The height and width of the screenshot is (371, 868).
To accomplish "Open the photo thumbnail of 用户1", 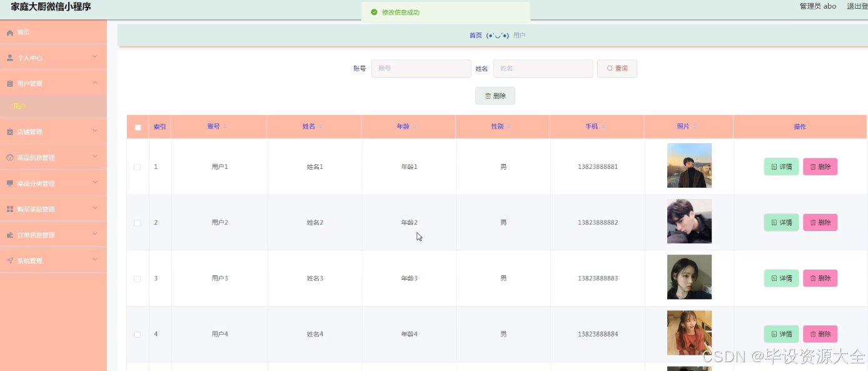I will (689, 166).
